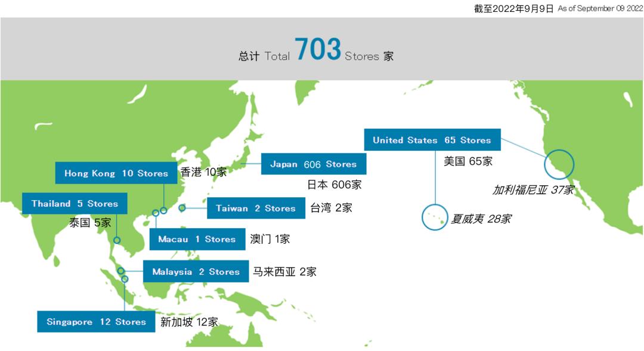Select the Hawaii dotted circle marker
Viewport: 644px width, 351px height.
pos(434,218)
